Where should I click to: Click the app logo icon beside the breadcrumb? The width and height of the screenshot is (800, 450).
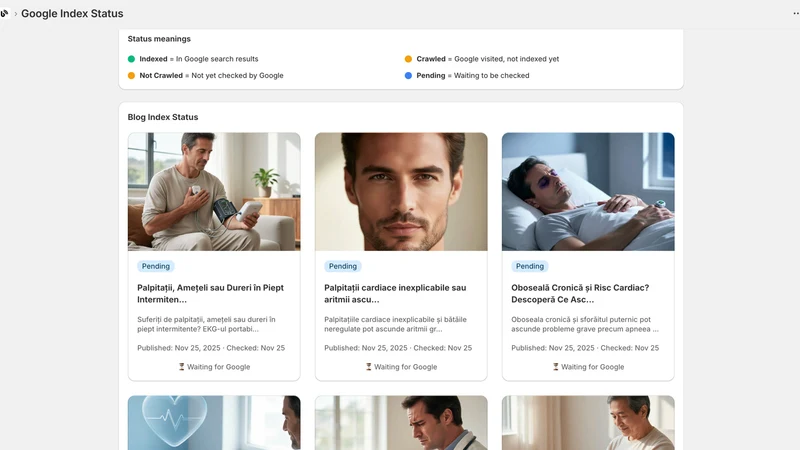pyautogui.click(x=4, y=13)
